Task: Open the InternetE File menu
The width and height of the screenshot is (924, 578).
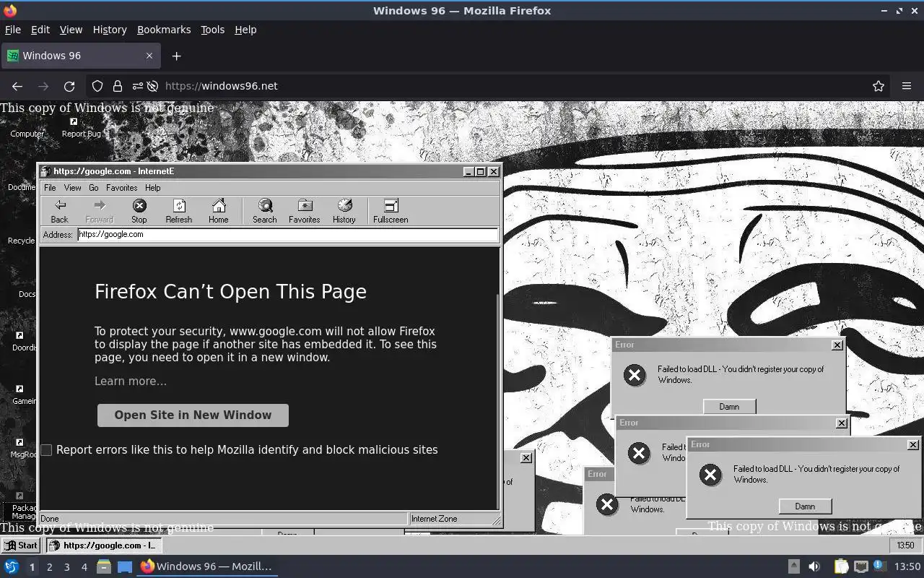Action: click(x=50, y=188)
